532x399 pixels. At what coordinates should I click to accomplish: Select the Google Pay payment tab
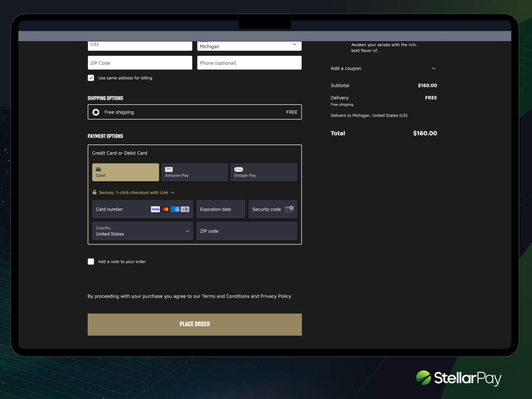coord(264,172)
